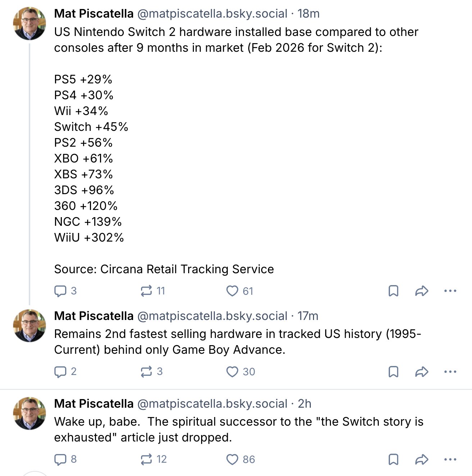Bookmark the Circana Retail Tracking post
The image size is (472, 476).
point(394,291)
